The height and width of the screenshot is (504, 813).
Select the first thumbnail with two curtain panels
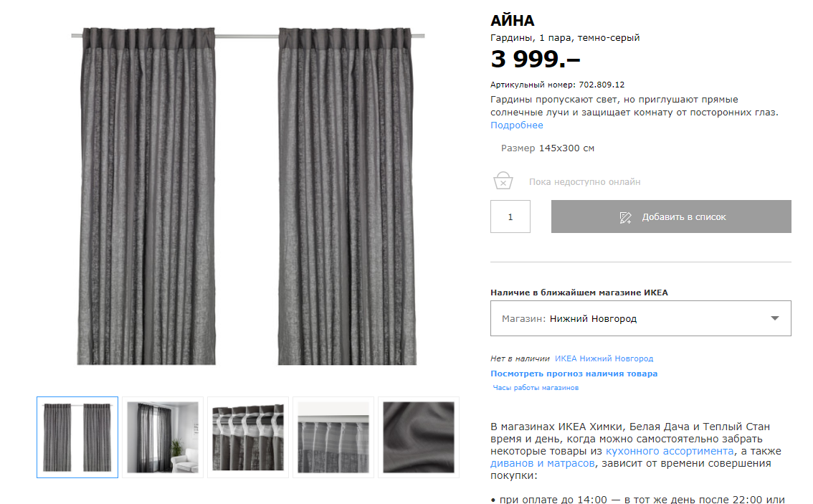click(x=77, y=437)
